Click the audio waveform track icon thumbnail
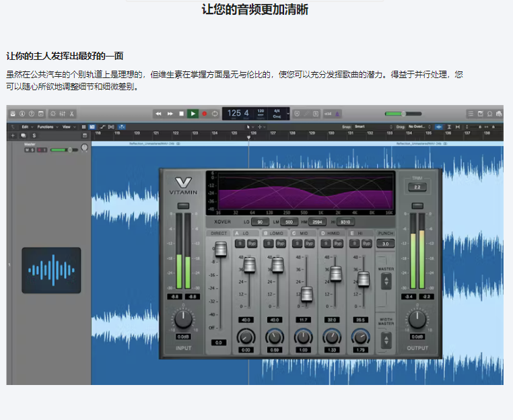The height and width of the screenshot is (420, 513). 51,270
